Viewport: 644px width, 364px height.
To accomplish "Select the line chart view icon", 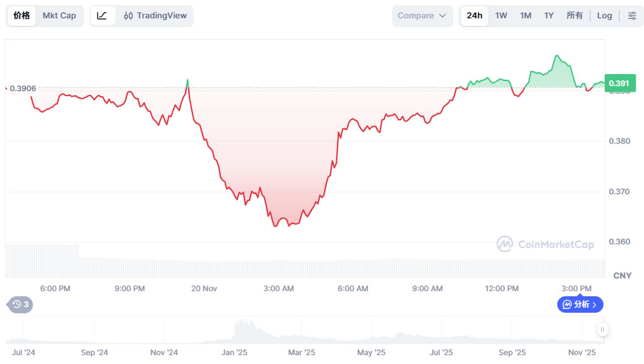I will click(102, 16).
